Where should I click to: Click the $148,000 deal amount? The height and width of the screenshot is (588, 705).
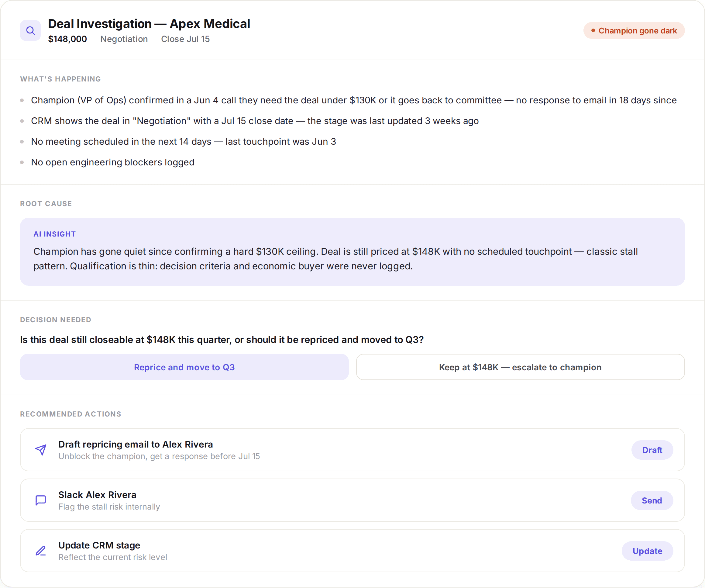[x=67, y=39]
